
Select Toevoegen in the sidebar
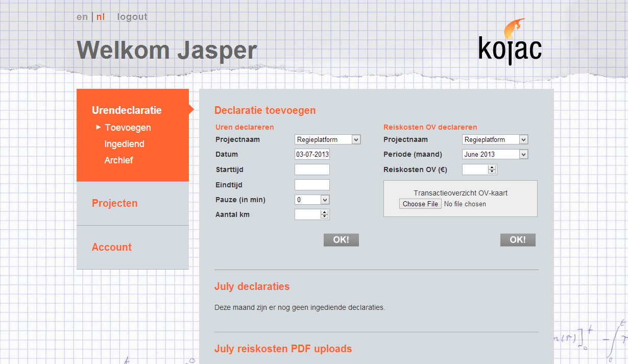coord(128,128)
